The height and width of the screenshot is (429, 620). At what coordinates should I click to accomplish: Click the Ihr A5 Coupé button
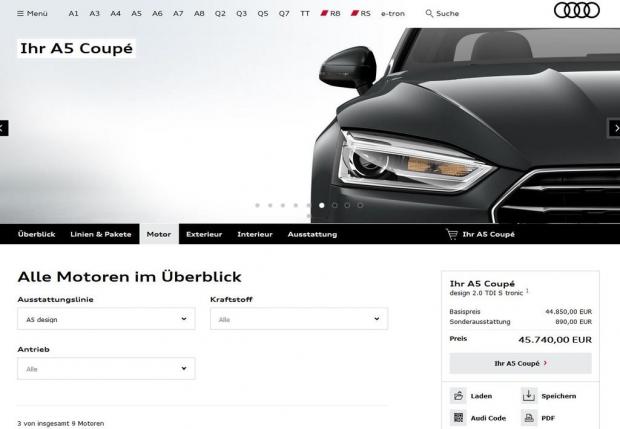tap(520, 363)
